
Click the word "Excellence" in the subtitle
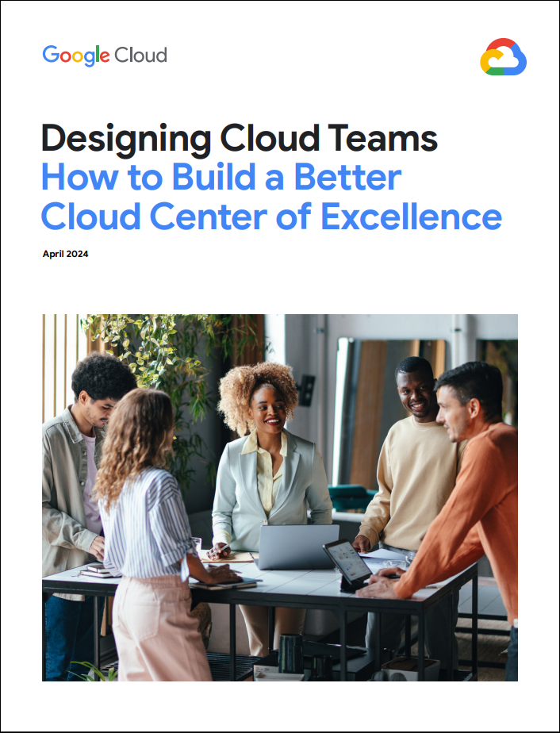point(427,215)
